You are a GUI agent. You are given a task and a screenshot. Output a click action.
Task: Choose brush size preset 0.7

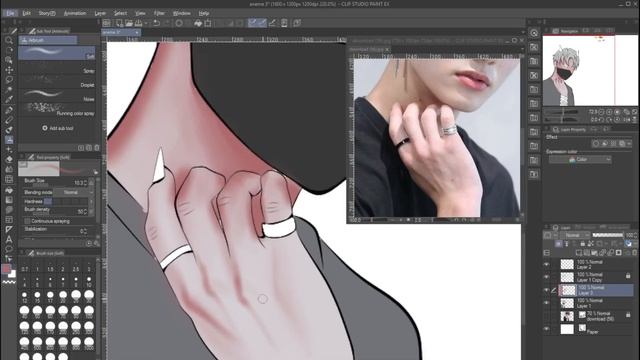click(24, 267)
